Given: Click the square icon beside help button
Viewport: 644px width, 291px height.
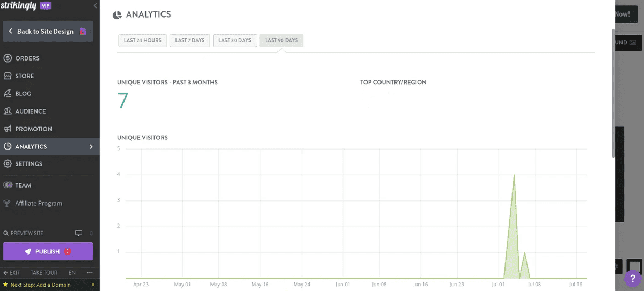Looking at the screenshot, I should tap(634, 266).
